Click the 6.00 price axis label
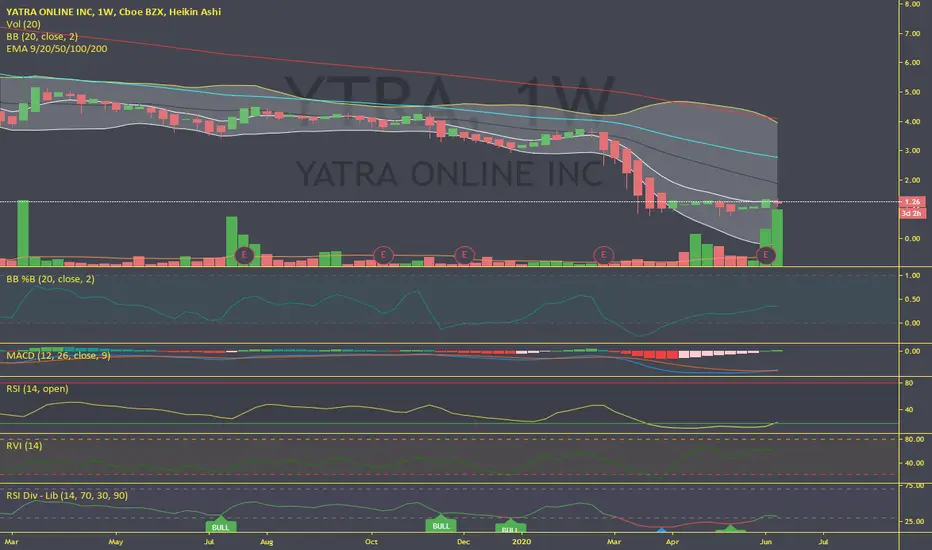This screenshot has height=550, width=932. (x=912, y=62)
